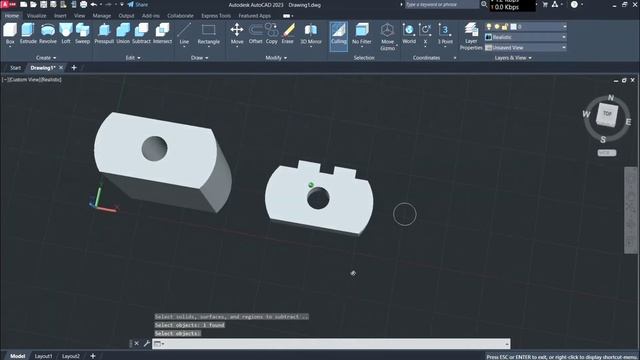Expand the Modify panel dropdown
This screenshot has width=640, height=360.
[x=276, y=58]
